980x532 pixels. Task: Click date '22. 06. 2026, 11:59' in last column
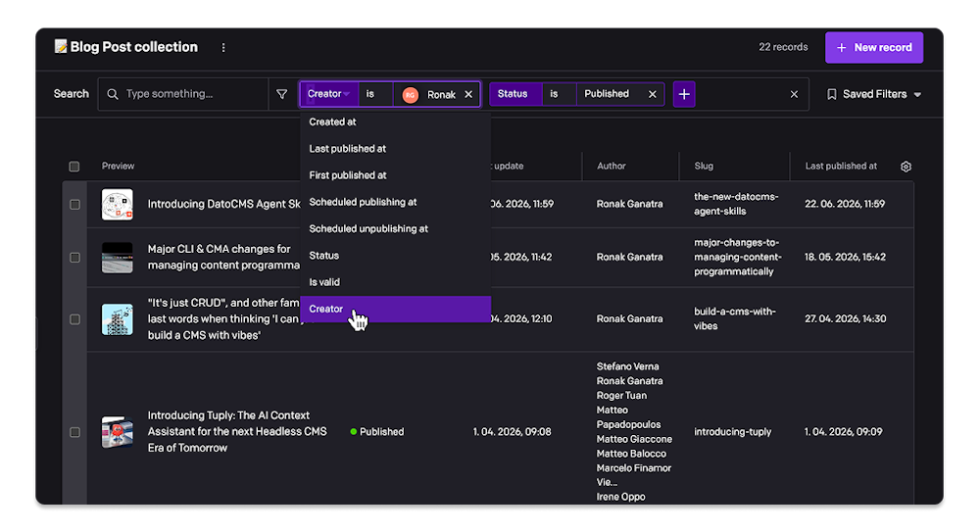tap(845, 204)
